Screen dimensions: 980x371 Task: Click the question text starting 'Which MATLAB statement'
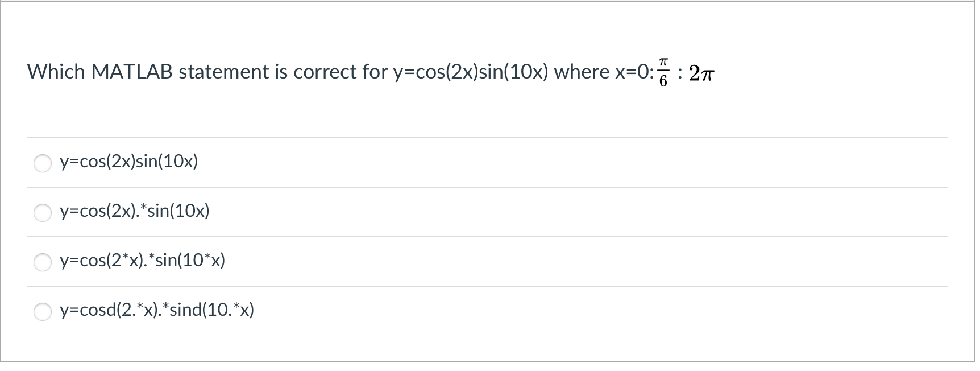point(370,72)
